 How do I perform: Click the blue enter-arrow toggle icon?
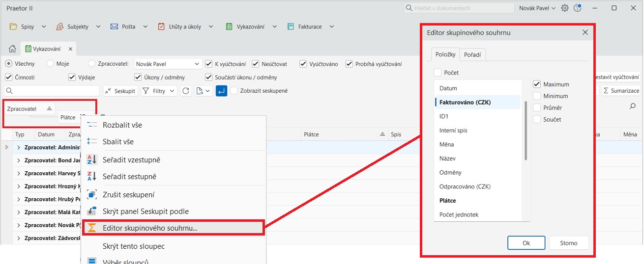(221, 91)
